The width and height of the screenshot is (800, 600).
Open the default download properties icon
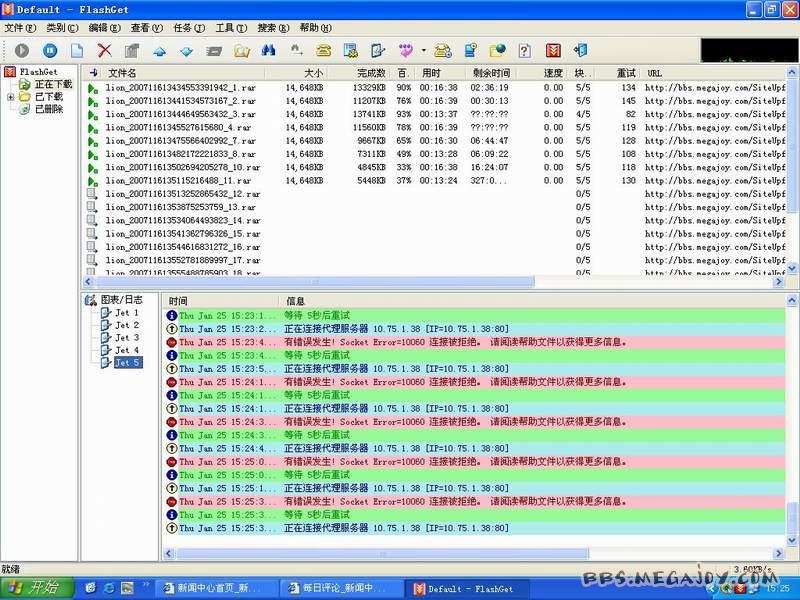pos(351,50)
